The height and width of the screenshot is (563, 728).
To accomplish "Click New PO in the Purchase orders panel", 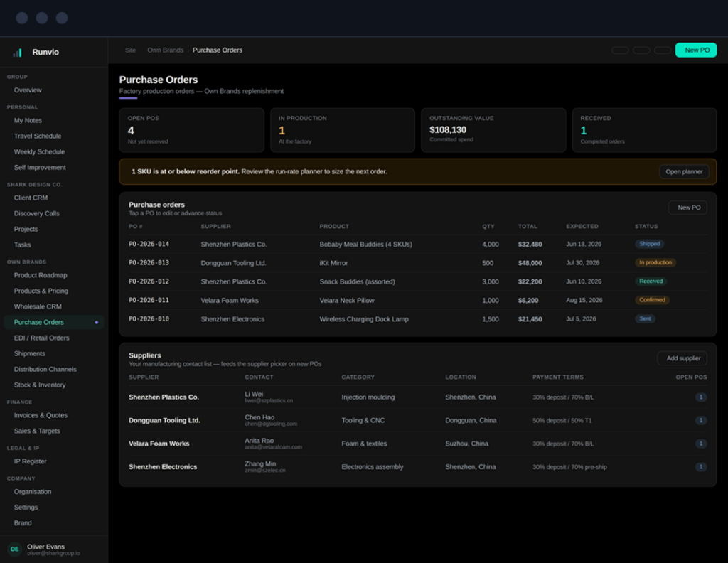I will click(688, 208).
